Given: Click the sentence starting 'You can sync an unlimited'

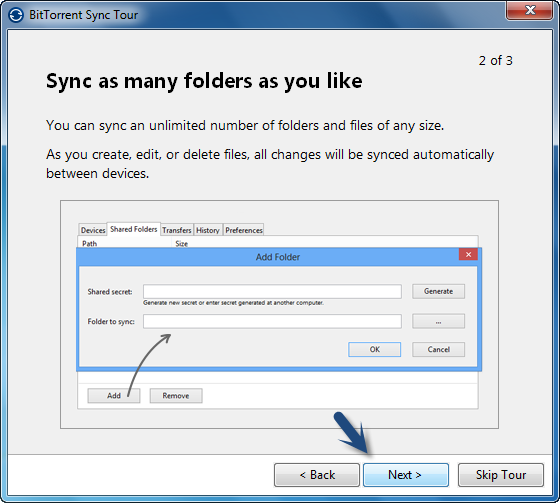Looking at the screenshot, I should 245,126.
